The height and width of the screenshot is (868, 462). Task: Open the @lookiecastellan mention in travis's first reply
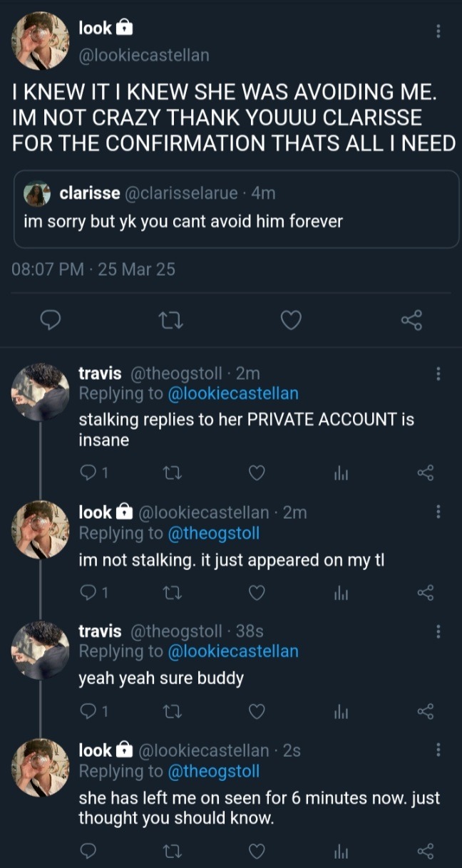coord(232,393)
